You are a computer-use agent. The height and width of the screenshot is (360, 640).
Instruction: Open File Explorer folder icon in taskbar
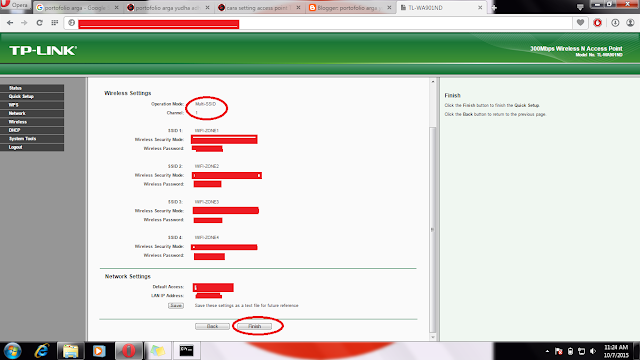tap(70, 351)
